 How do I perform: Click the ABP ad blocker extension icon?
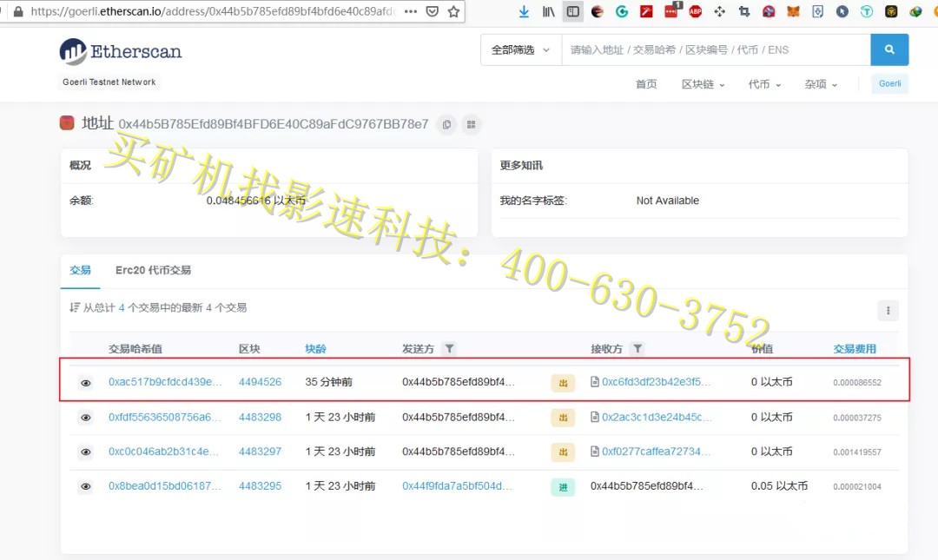click(696, 11)
